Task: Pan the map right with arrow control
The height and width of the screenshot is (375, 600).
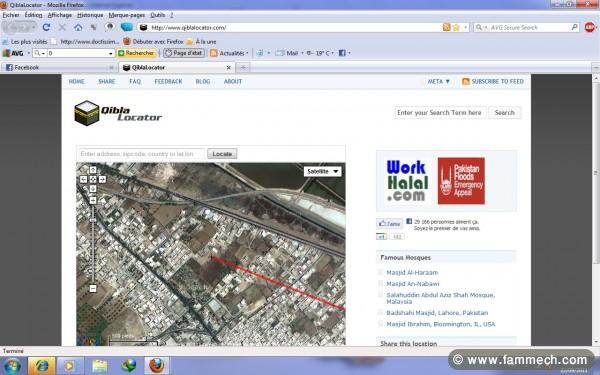Action: [102, 179]
